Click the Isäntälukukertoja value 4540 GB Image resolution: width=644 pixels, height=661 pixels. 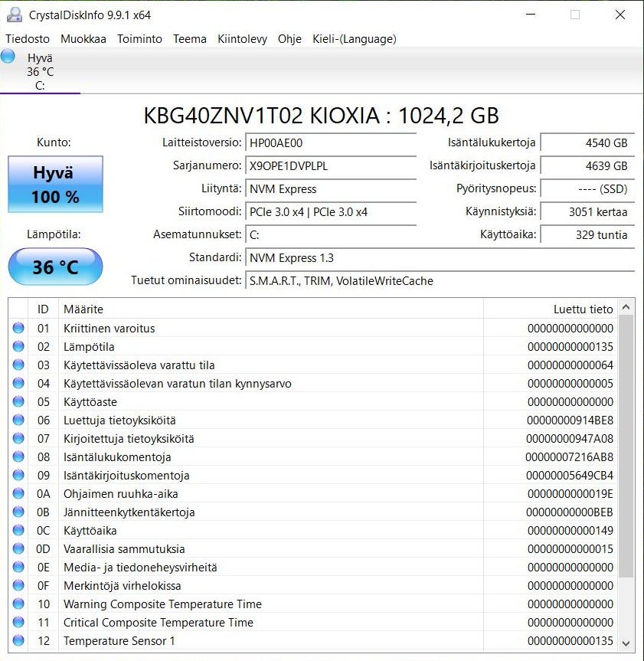pos(587,143)
